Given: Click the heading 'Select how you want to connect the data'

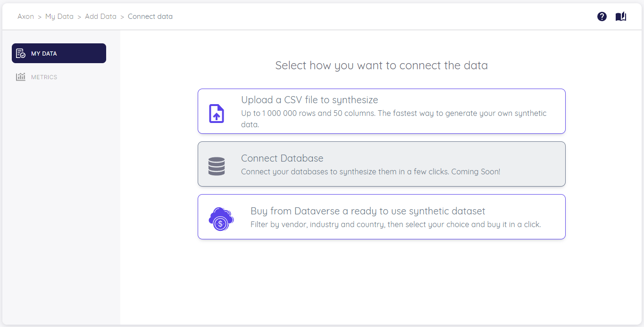Looking at the screenshot, I should [381, 65].
